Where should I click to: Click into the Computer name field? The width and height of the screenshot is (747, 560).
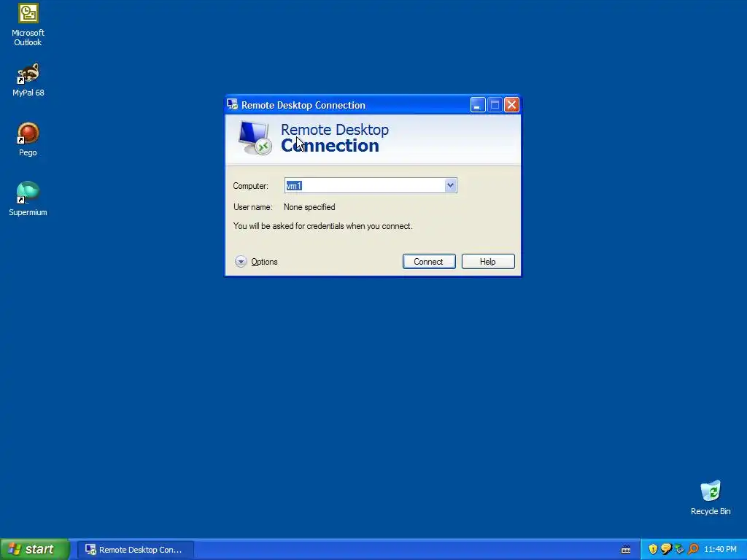(x=365, y=186)
